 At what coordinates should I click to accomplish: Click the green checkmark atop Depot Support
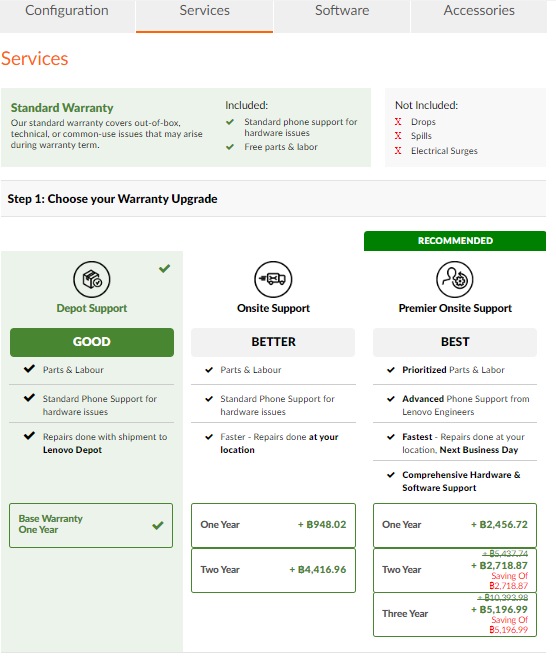[164, 268]
